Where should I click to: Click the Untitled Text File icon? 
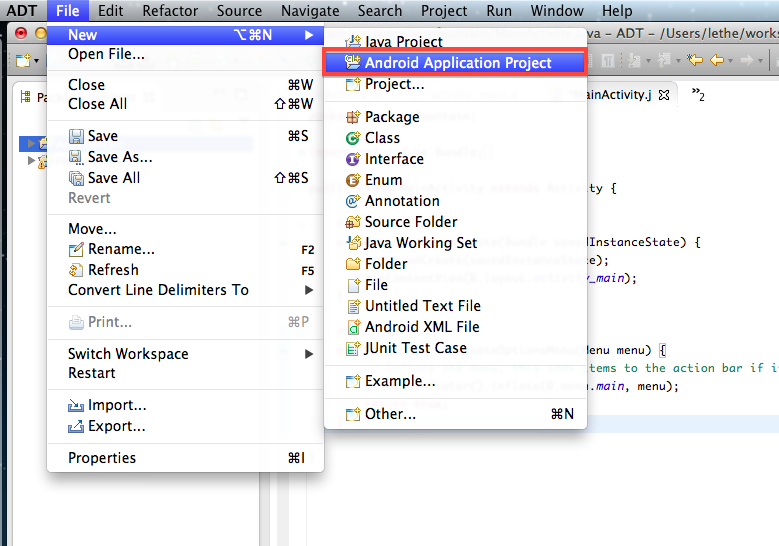click(353, 306)
